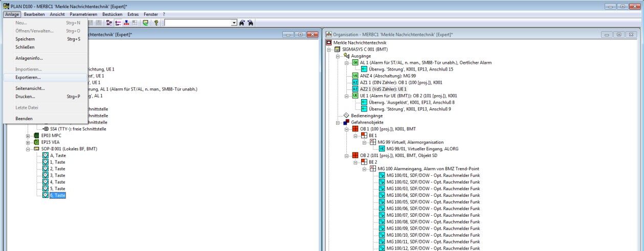Click the Exportieren... menu entry
Screen dimensions: 644x251
click(45, 78)
